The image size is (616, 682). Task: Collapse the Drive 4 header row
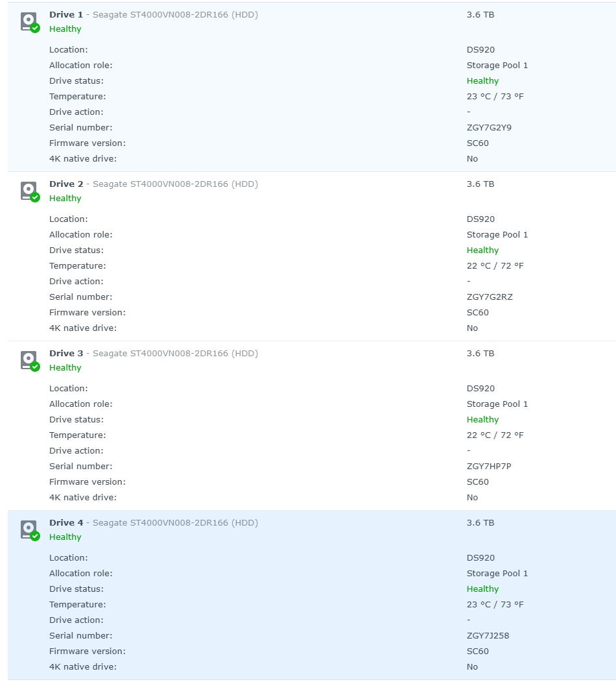tap(154, 523)
